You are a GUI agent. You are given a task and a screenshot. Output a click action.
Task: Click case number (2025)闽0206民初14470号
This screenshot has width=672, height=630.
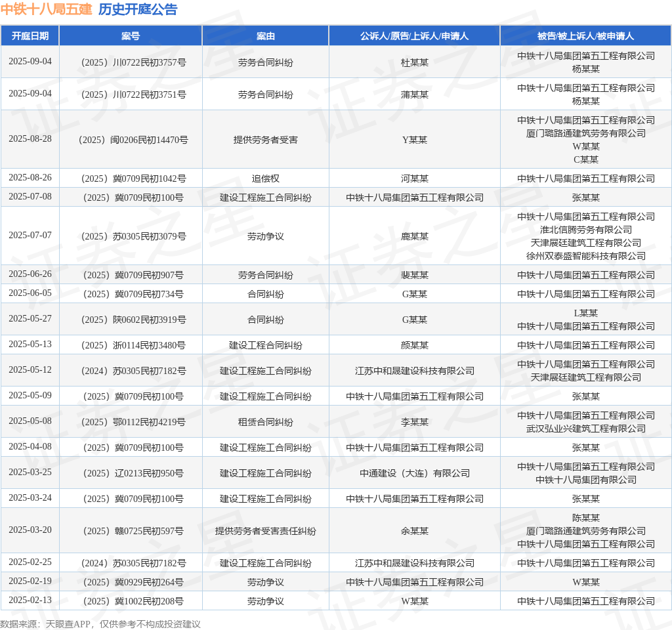[x=133, y=140]
